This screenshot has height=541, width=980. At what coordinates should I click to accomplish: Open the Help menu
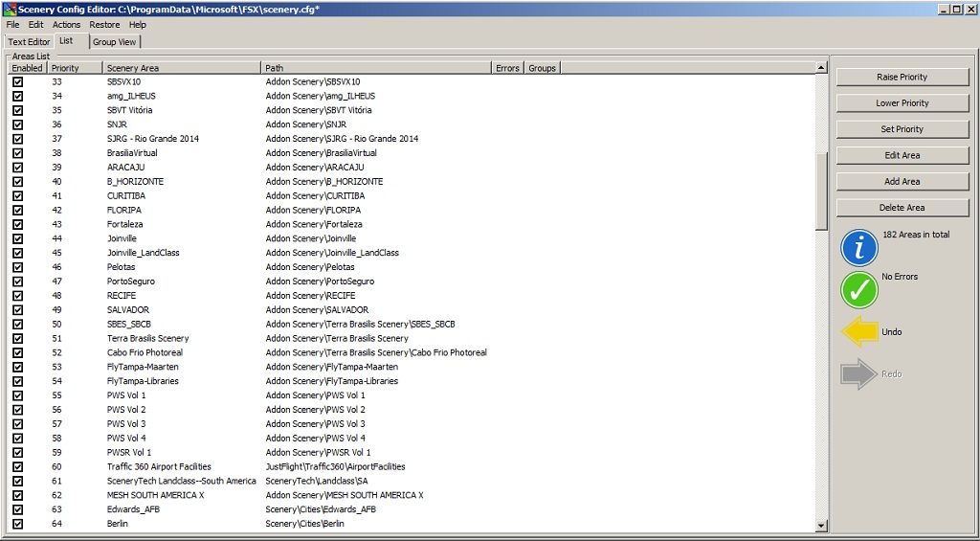(x=138, y=24)
